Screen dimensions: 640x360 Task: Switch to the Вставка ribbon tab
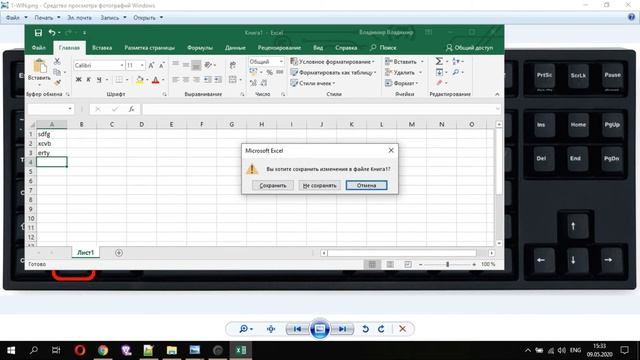102,48
